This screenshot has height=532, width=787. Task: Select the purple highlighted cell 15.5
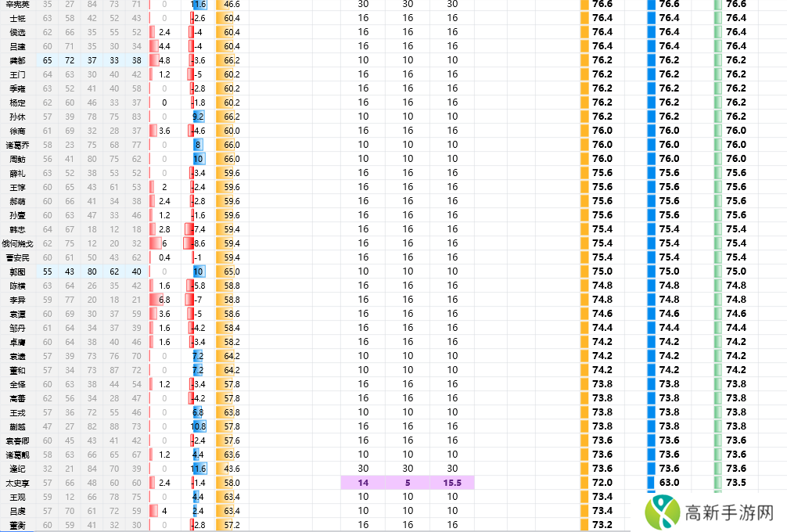tap(452, 483)
